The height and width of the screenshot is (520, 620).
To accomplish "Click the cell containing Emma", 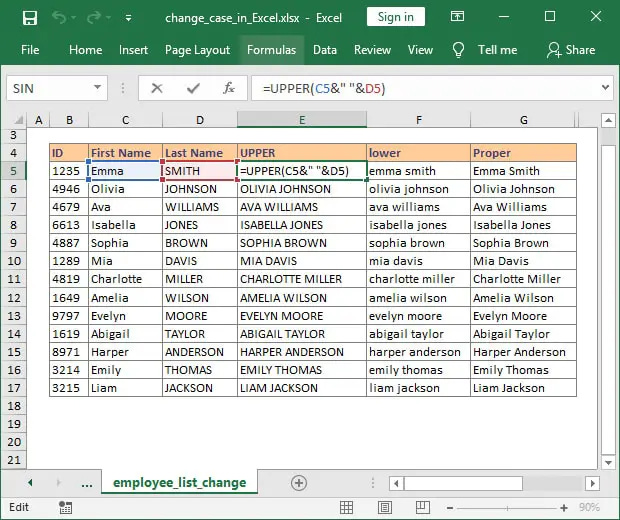I will [x=125, y=171].
